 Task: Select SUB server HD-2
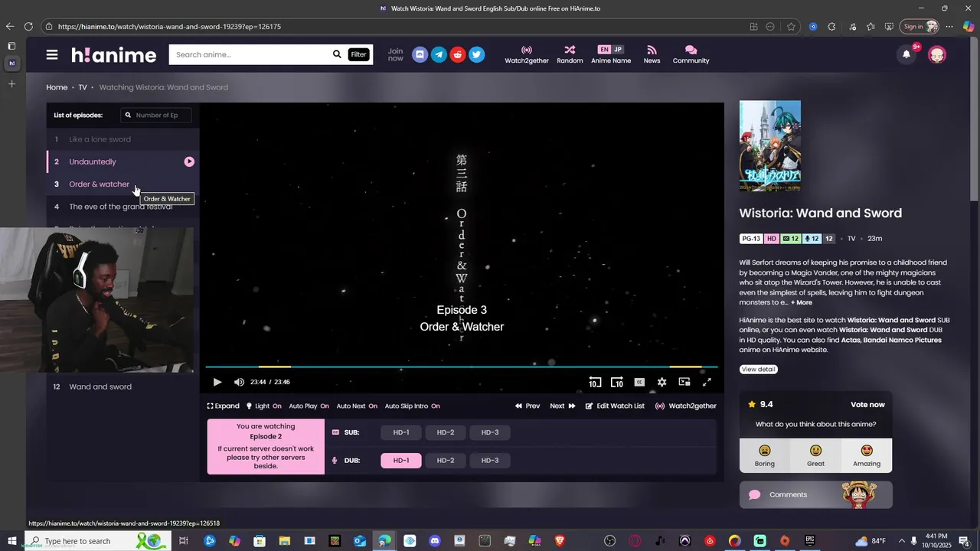click(x=446, y=432)
